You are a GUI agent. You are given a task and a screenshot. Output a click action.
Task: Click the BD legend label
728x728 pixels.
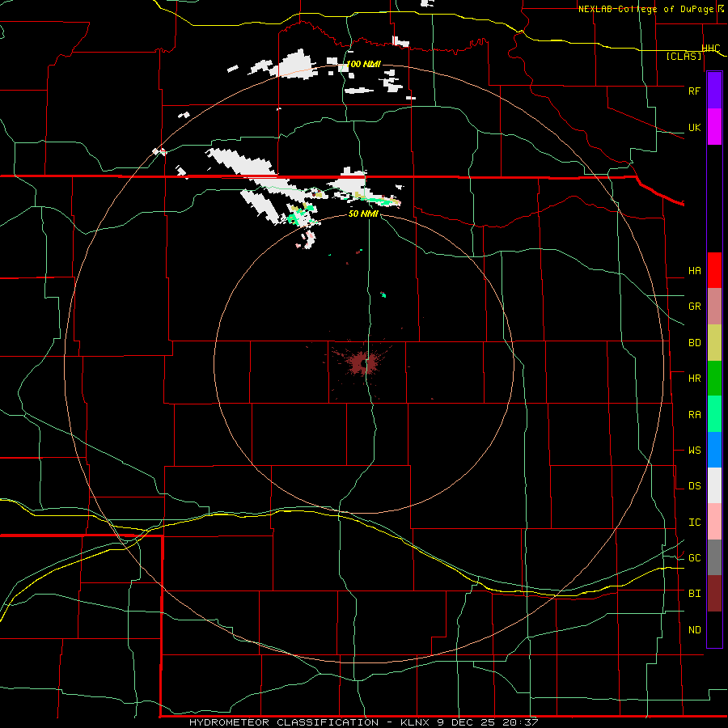point(694,343)
